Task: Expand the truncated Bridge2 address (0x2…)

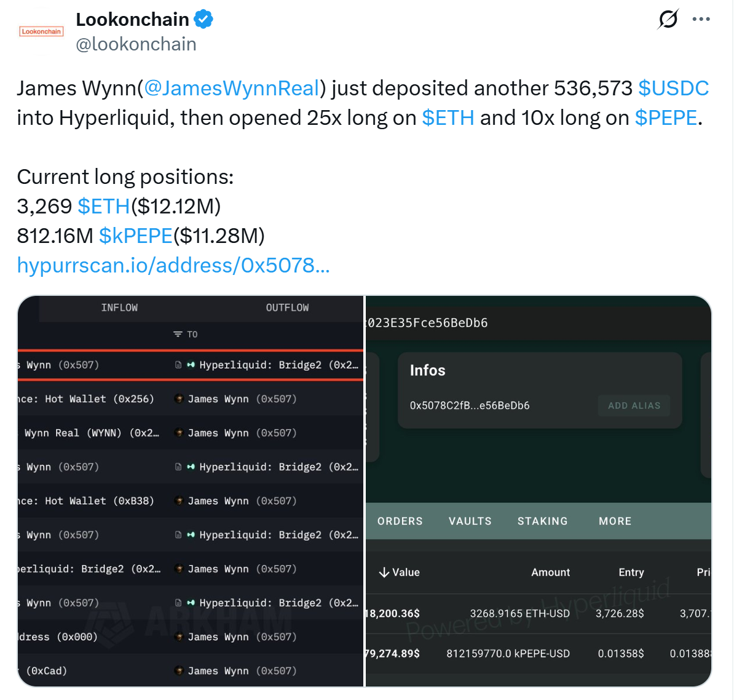Action: (x=344, y=365)
